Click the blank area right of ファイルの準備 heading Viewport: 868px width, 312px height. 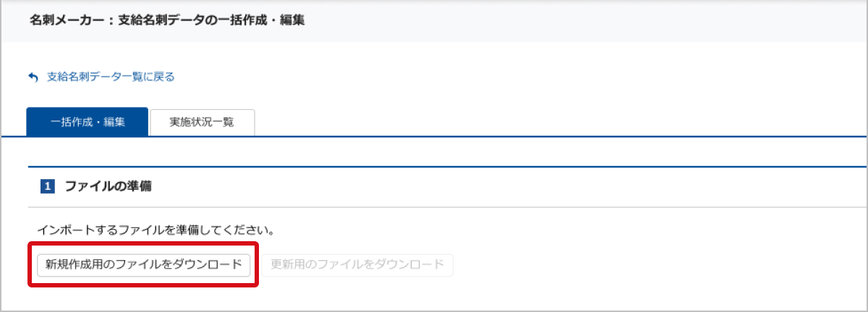point(506,186)
